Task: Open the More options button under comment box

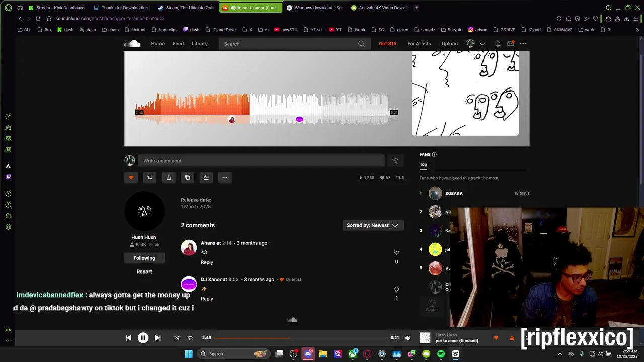Action: pos(225,177)
